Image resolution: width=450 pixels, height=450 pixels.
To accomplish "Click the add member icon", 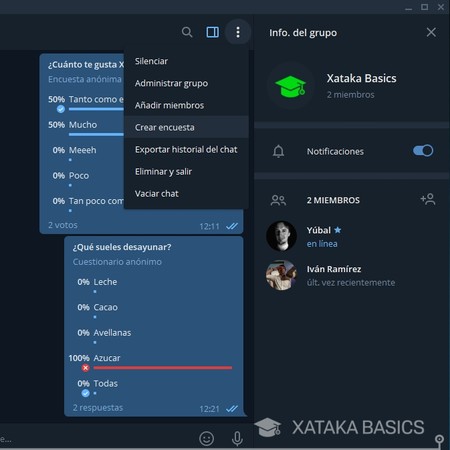I will [x=428, y=199].
